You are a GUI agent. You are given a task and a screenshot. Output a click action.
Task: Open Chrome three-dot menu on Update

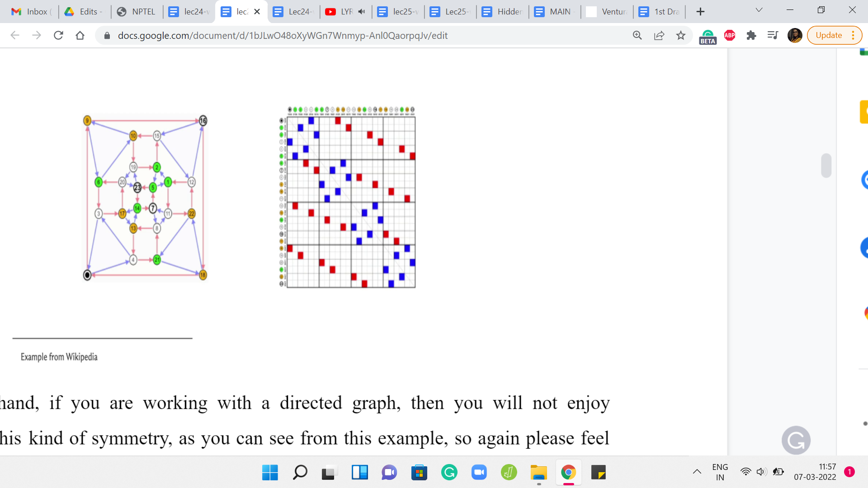(x=853, y=35)
